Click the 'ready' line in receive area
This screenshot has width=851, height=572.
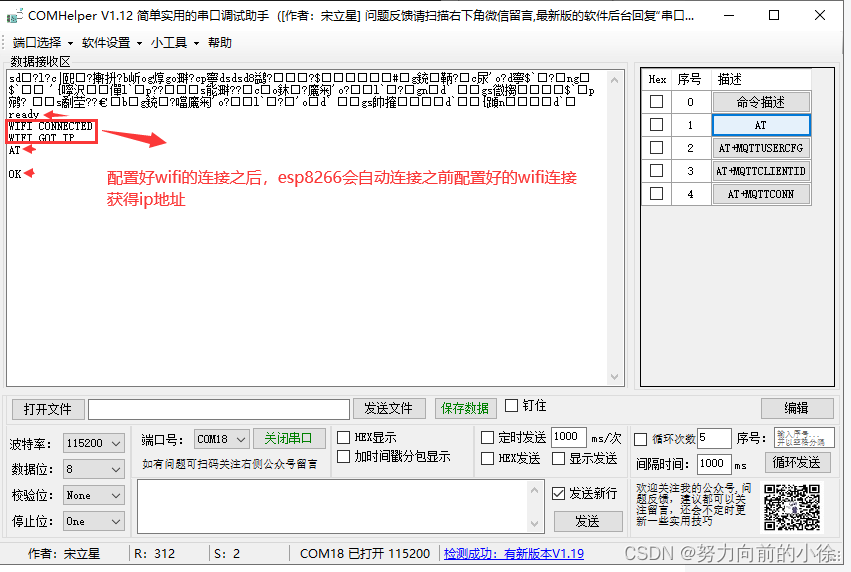(24, 115)
